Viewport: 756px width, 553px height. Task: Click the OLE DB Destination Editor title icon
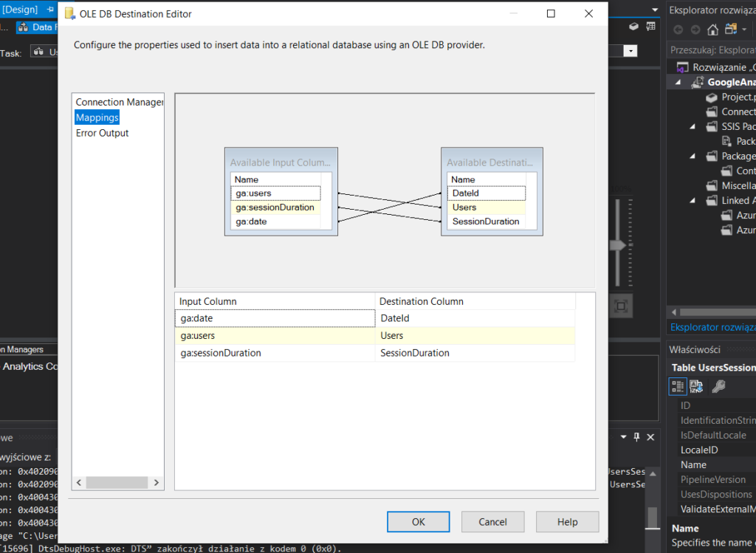pyautogui.click(x=70, y=14)
